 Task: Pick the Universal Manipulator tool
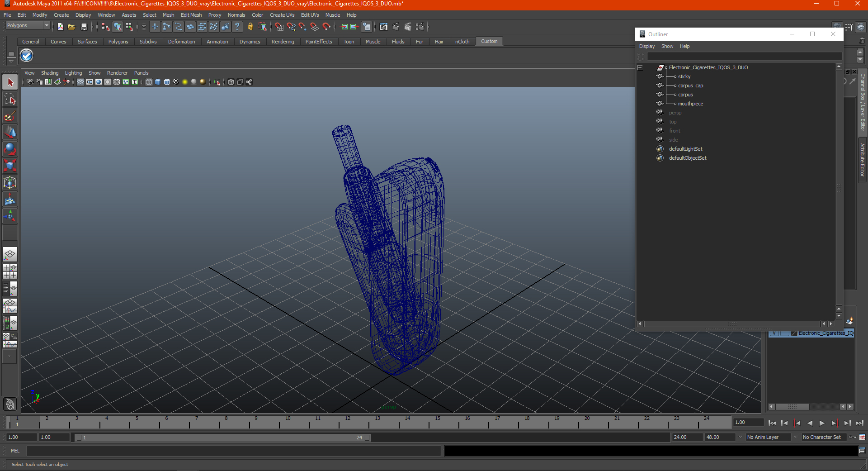[10, 182]
